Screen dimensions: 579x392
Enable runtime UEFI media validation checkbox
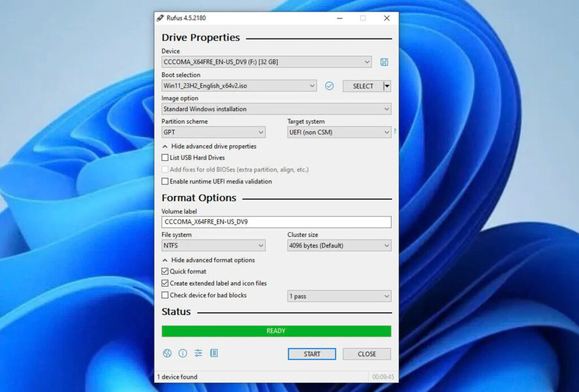tap(165, 182)
